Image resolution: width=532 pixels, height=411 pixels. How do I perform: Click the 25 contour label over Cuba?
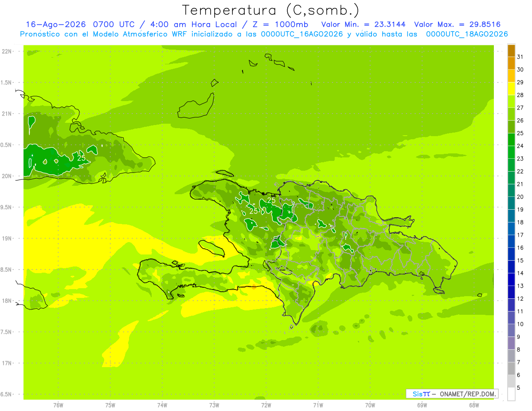pos(81,157)
